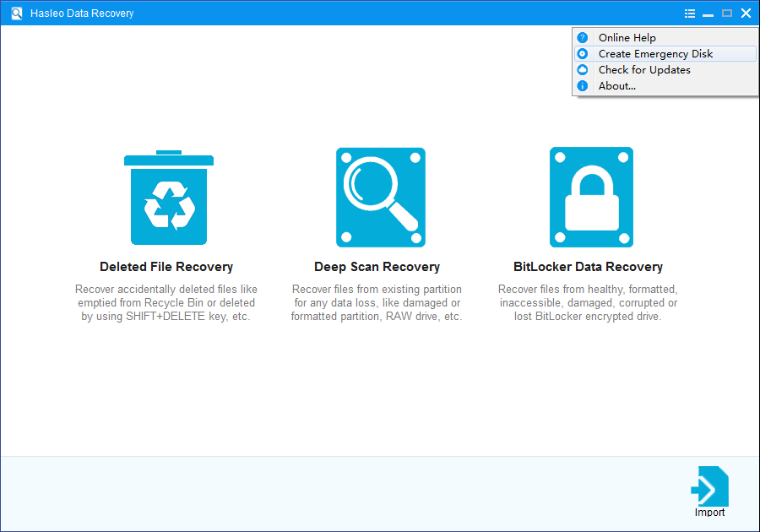Click the Online Help question mark icon
Viewport: 760px width, 532px height.
click(x=583, y=37)
